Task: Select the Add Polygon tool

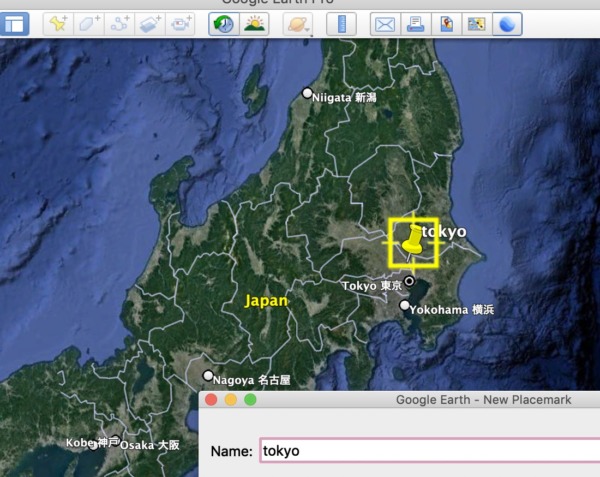Action: (x=88, y=24)
